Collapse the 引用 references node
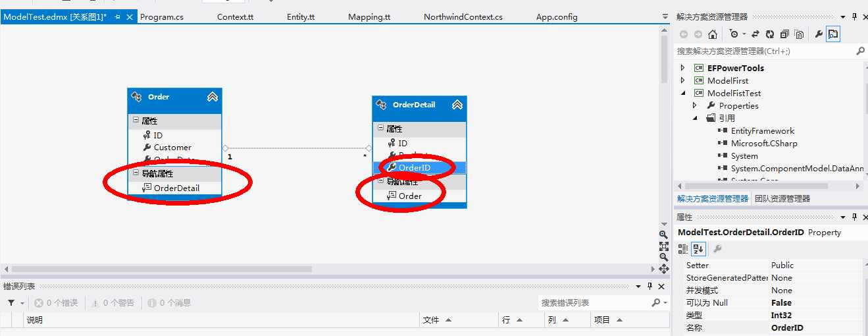The height and width of the screenshot is (336, 868). click(x=695, y=118)
